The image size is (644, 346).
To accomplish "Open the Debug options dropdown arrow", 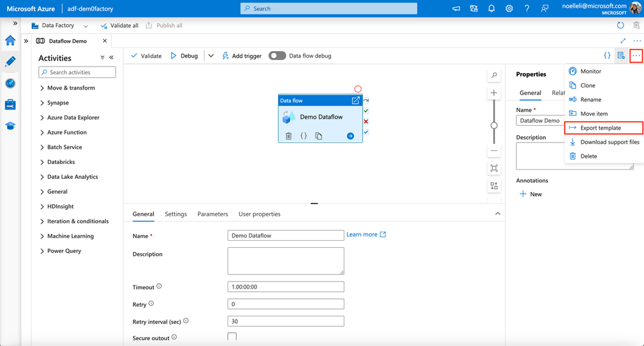I will point(211,56).
